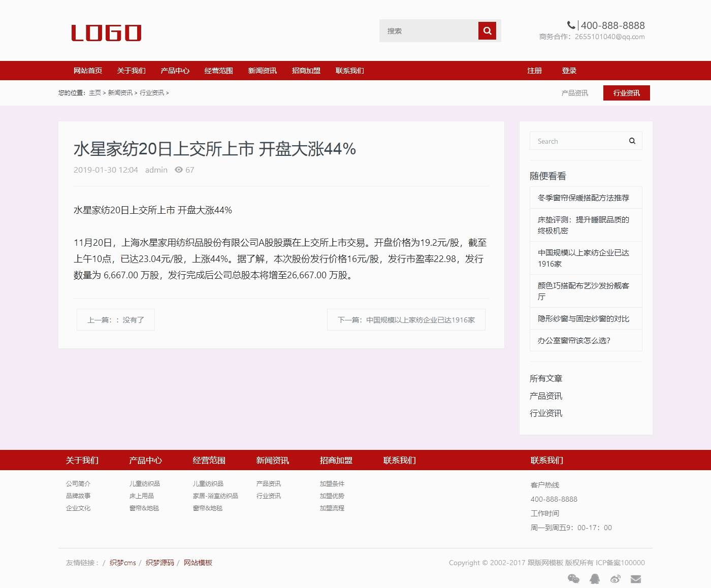Click the 织梦源码 friendly link
Viewport: 711px width, 588px height.
click(160, 563)
